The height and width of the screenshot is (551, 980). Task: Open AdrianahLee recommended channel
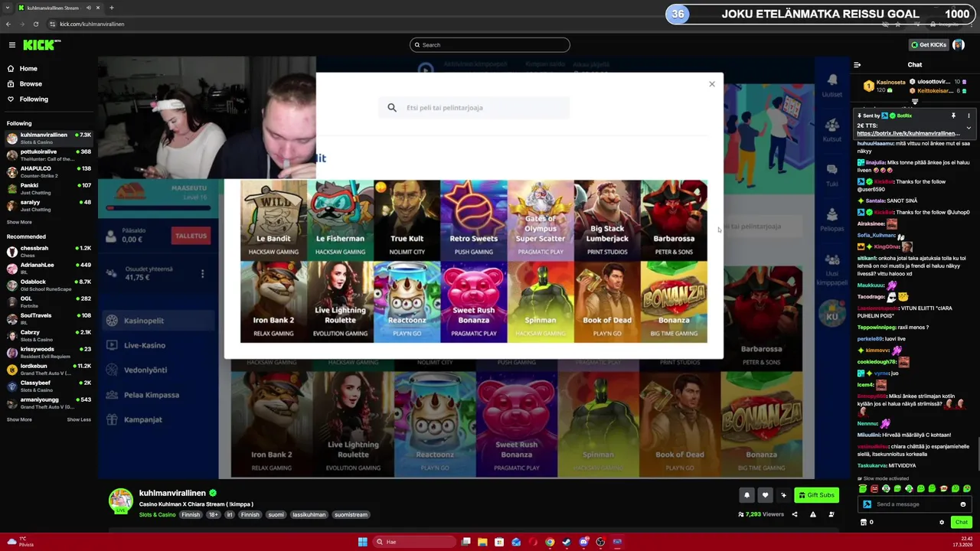coord(48,269)
